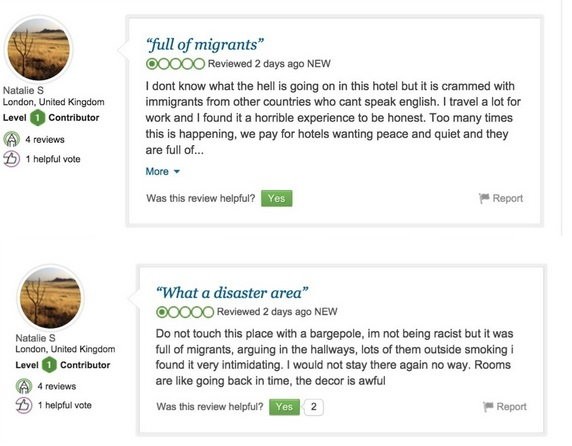Click the flag icon on second review's Report
The height and width of the screenshot is (446, 572).
coord(488,406)
